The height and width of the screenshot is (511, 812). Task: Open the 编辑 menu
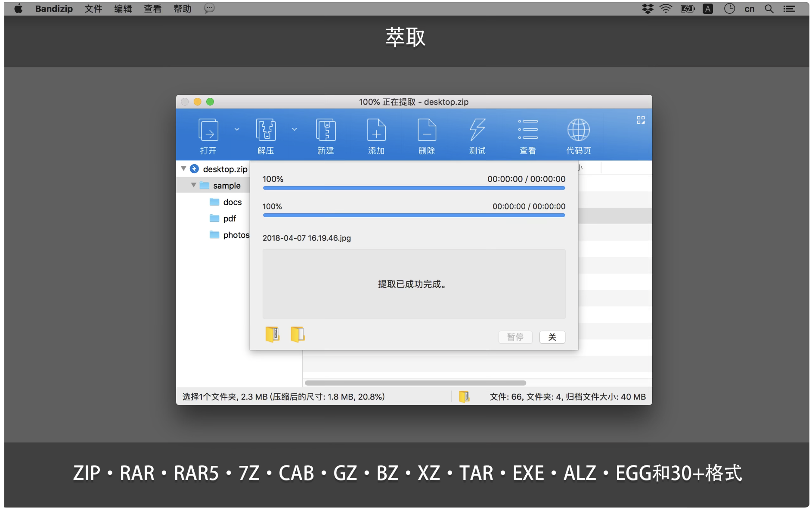(x=123, y=9)
